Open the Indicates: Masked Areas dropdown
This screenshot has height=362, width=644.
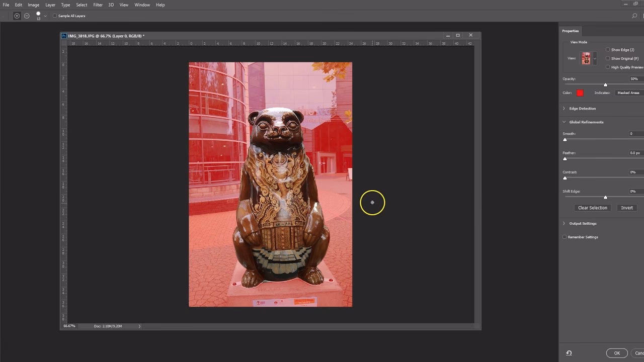[628, 93]
